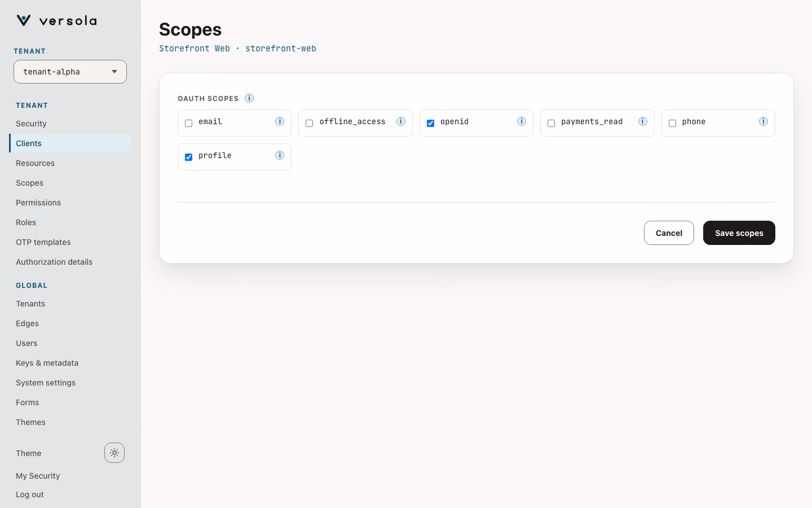Image resolution: width=812 pixels, height=508 pixels.
Task: Click Storefront Web · storefront-web subtitle
Action: coord(237,49)
